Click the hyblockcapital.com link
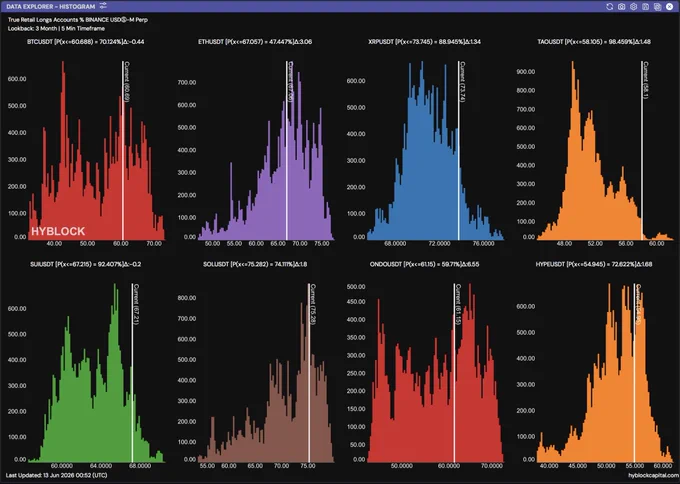The height and width of the screenshot is (484, 680). [652, 475]
